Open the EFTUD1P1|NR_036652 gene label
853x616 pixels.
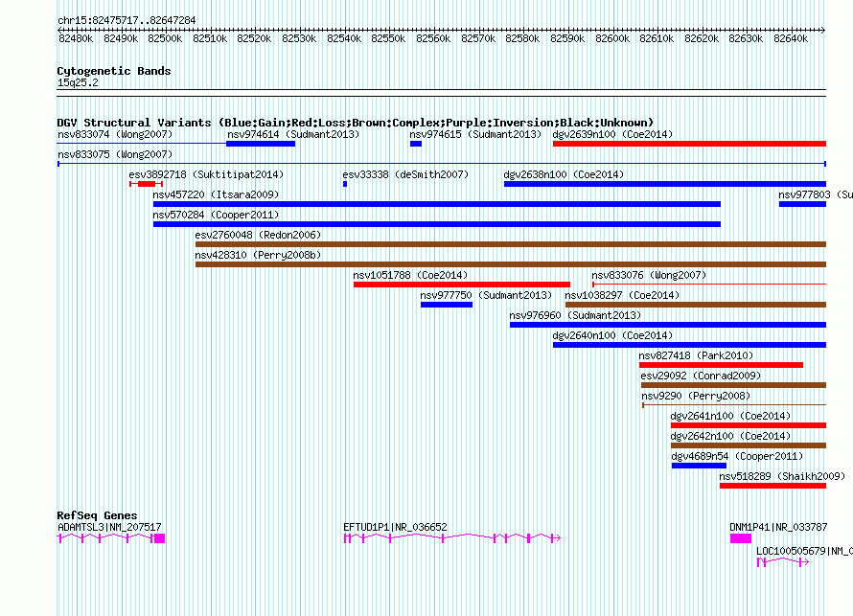tap(395, 527)
